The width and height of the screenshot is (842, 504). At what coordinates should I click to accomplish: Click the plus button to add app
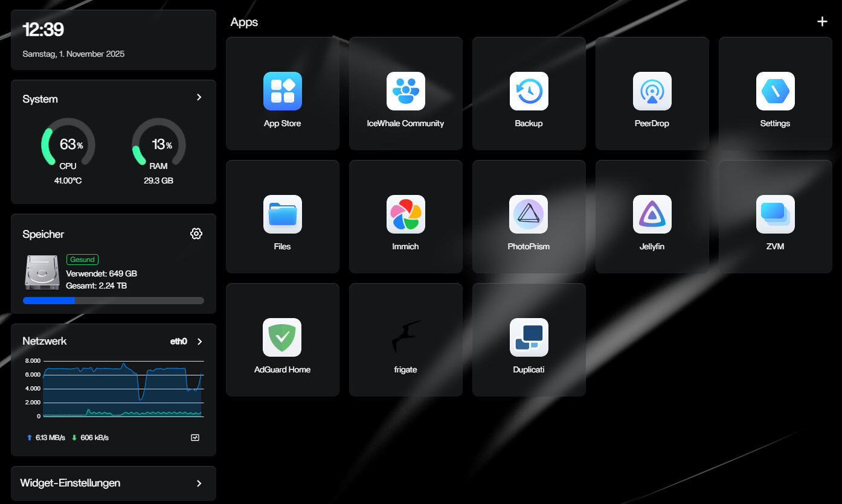[x=821, y=22]
